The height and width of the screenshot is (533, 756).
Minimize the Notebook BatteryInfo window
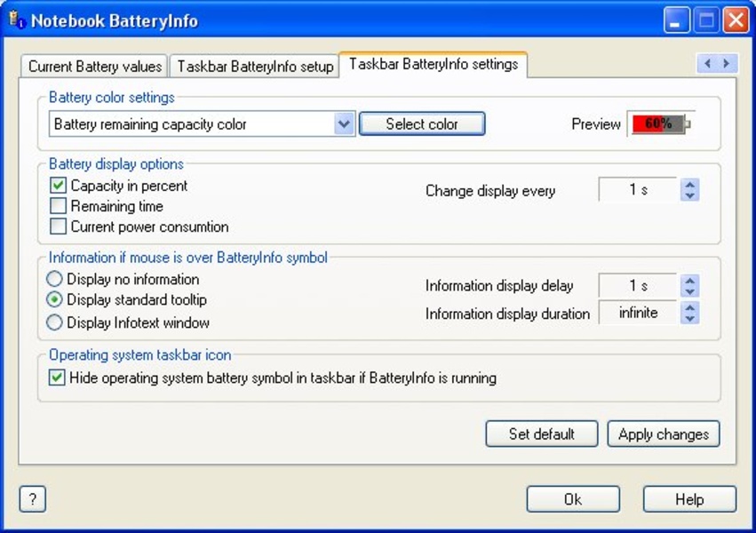click(x=676, y=20)
